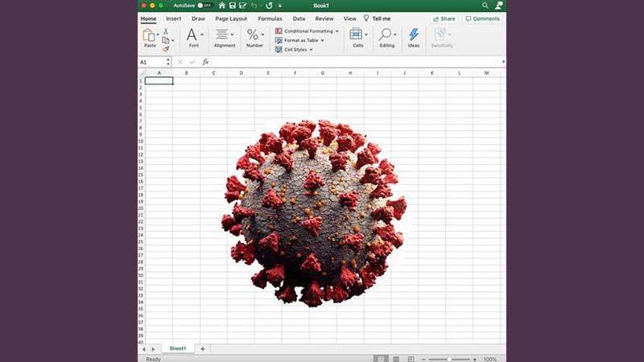Open the Insert ribbon tab

[174, 19]
